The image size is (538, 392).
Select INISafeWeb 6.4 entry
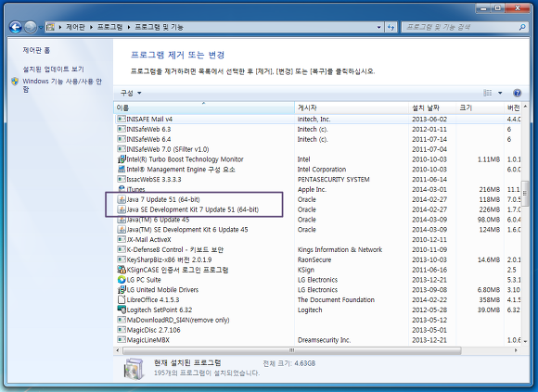point(148,139)
